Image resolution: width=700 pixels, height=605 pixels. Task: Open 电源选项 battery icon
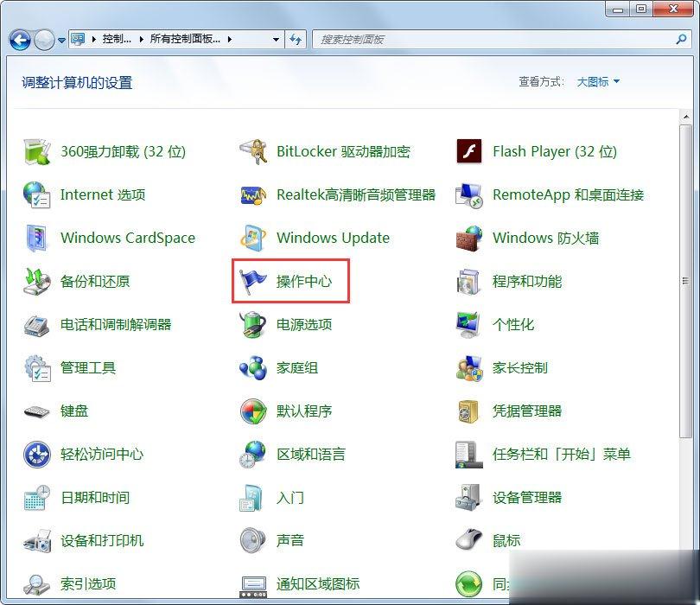tap(253, 325)
